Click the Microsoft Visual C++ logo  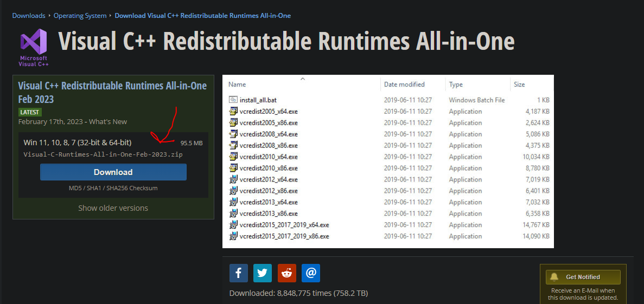34,47
